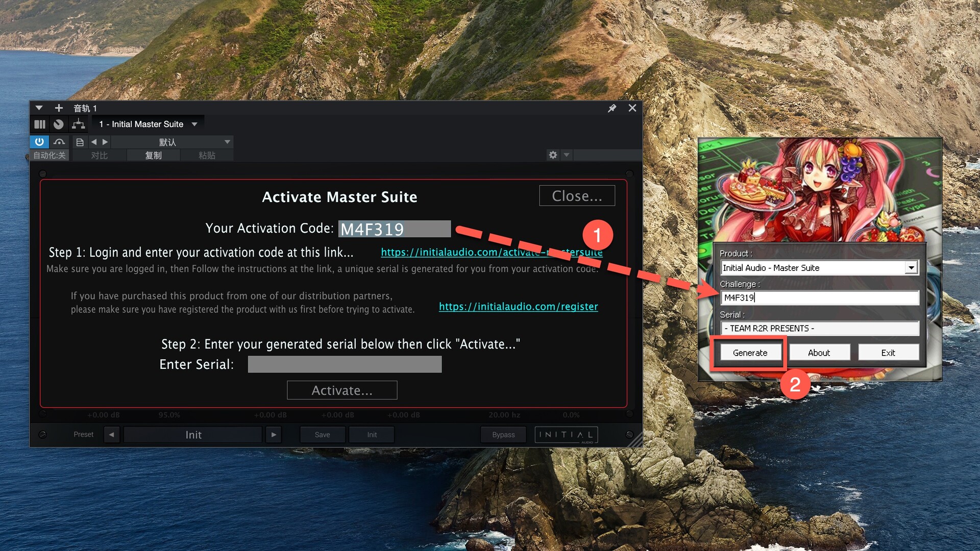
Task: Select the 对比 compare tab
Action: click(x=100, y=155)
